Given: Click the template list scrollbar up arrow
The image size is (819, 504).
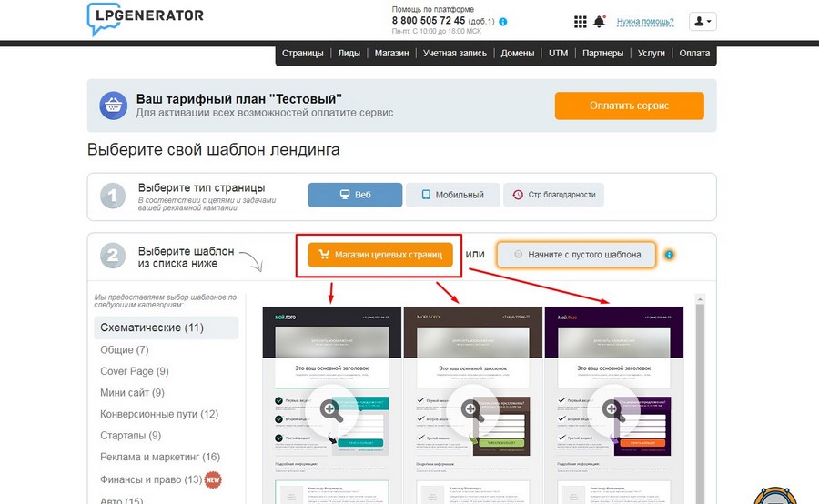Looking at the screenshot, I should (700, 299).
